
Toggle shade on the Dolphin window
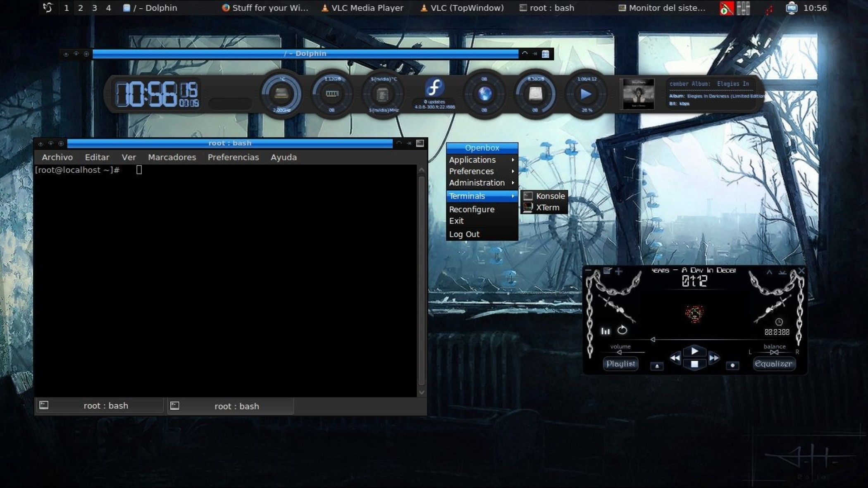[x=525, y=53]
